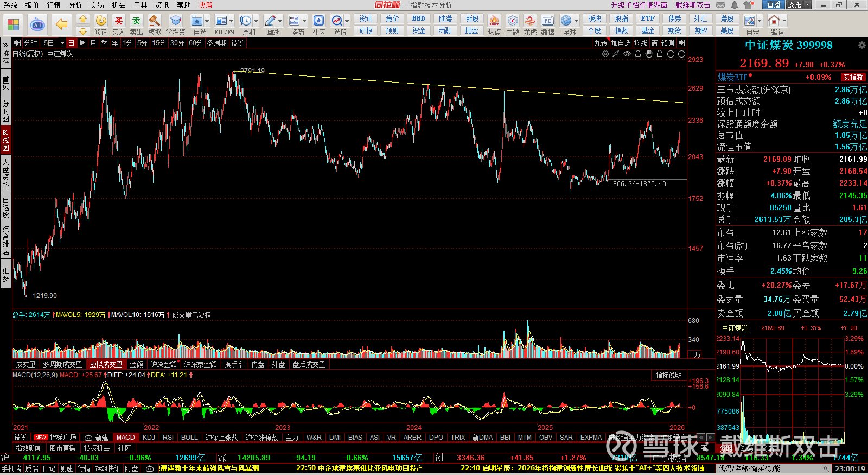Select the 周 weekly period tab

82,43
